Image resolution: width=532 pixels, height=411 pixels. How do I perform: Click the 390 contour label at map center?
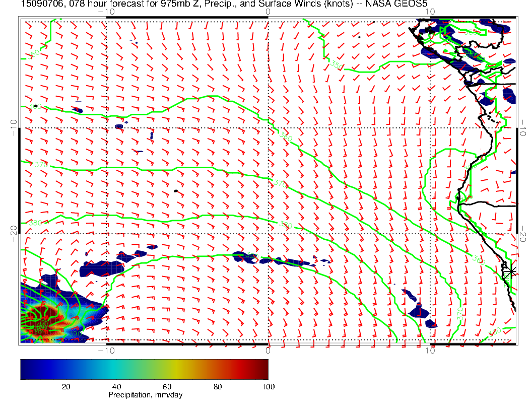[250, 256]
